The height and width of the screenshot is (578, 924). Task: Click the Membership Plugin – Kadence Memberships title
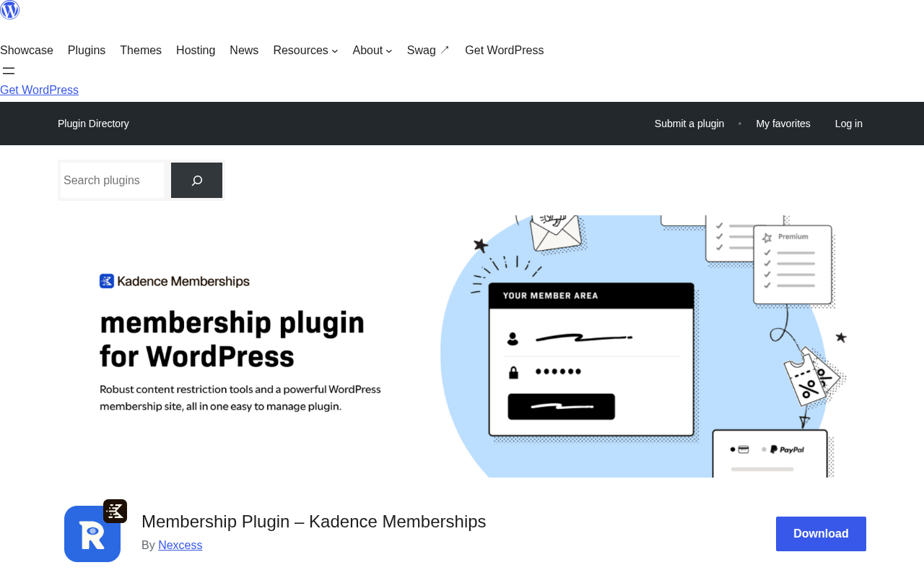(x=314, y=522)
